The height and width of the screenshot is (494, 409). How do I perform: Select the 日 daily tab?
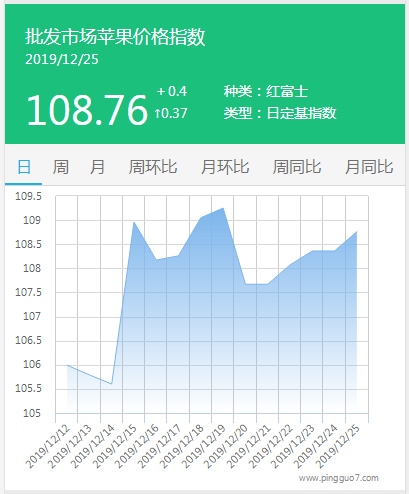[24, 167]
